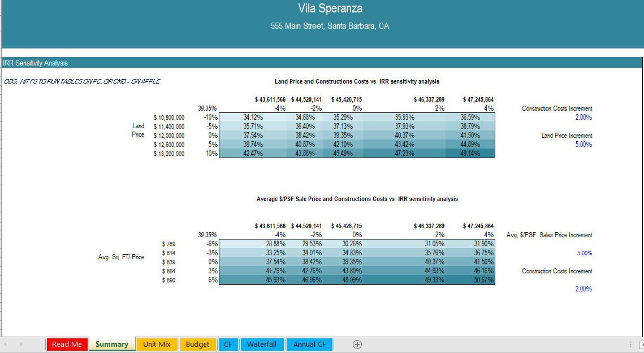Click the $ 12,000,000 land price cell
The width and height of the screenshot is (644, 353).
pyautogui.click(x=168, y=136)
